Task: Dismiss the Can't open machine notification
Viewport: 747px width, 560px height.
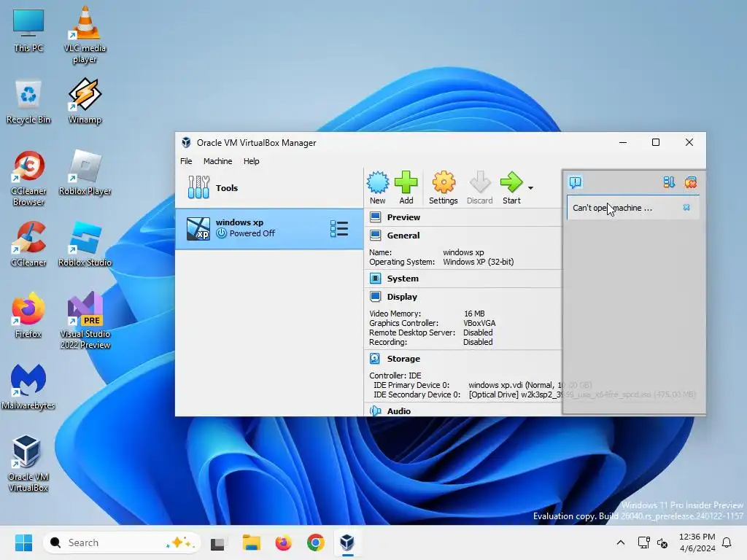Action: pyautogui.click(x=686, y=207)
